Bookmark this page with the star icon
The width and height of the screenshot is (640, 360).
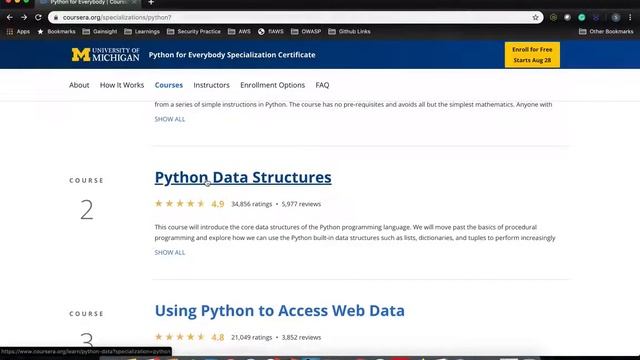(535, 18)
